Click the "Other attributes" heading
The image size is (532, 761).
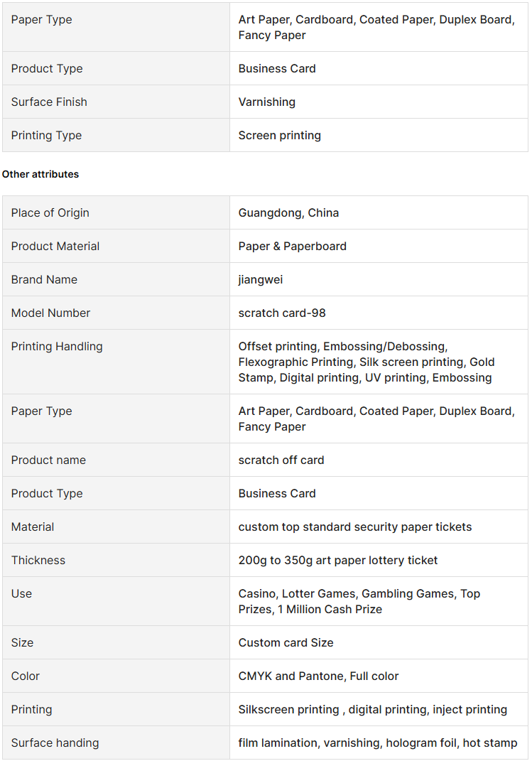tap(40, 174)
